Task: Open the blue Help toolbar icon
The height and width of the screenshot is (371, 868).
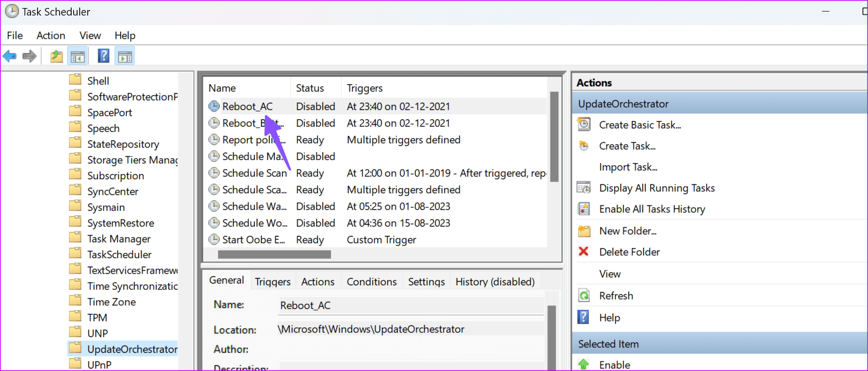Action: coord(104,56)
